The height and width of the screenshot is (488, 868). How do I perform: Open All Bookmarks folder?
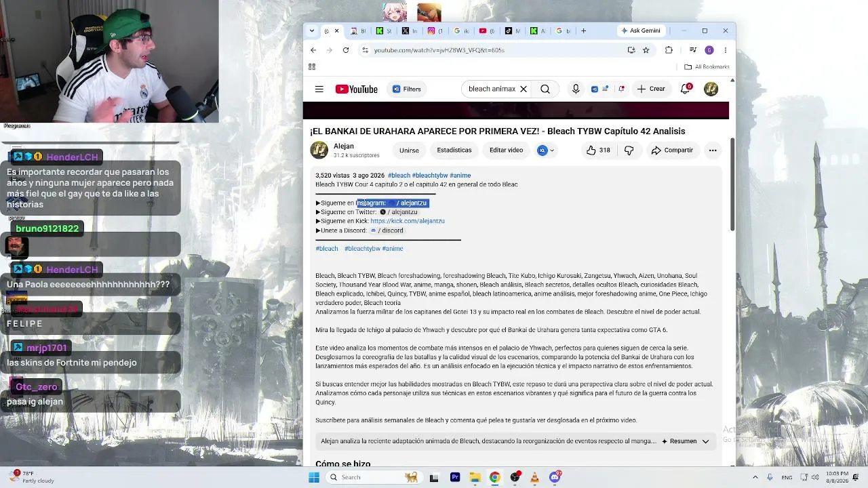pos(707,66)
